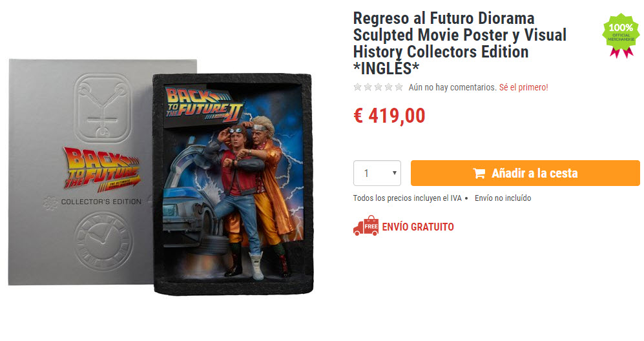Screen dimensions: 644x341
Task: Click the 100% Official Merchandise badge
Action: tap(621, 36)
